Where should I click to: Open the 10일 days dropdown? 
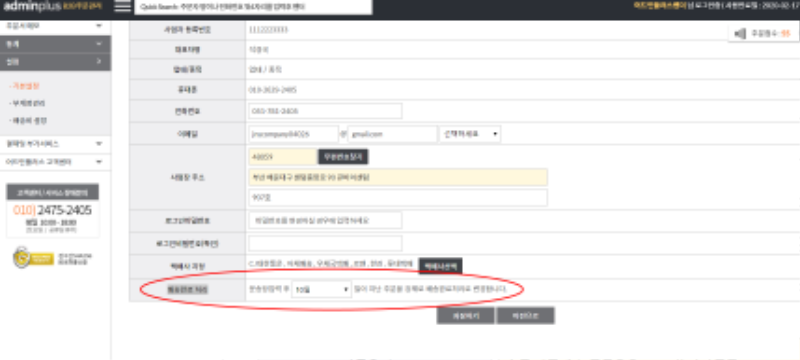tap(321, 289)
